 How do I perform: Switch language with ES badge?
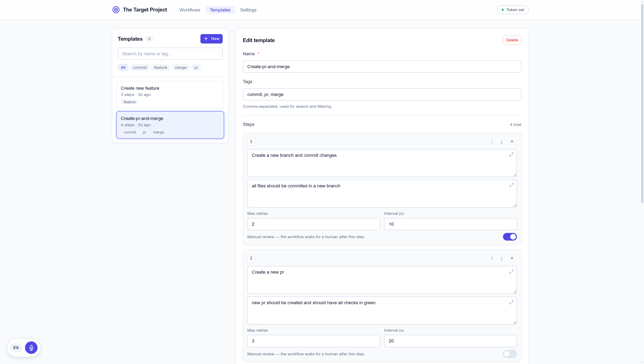pyautogui.click(x=16, y=348)
